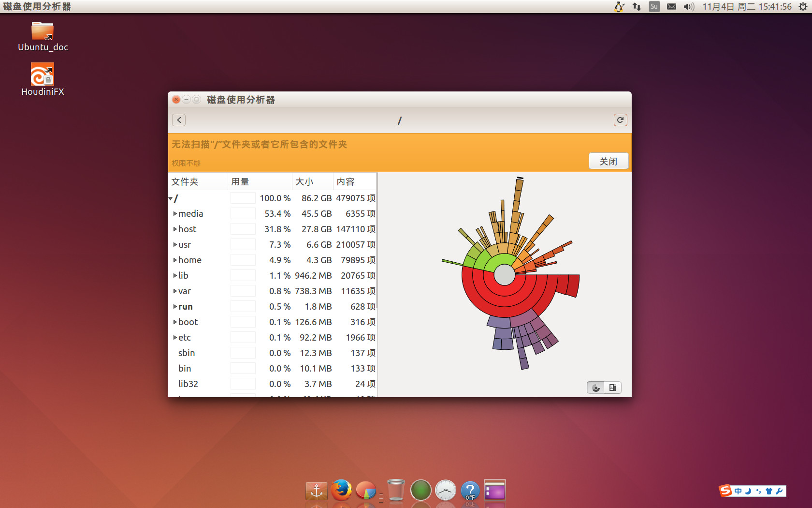Click the gray center of the rings chart
Viewport: 812px width, 508px height.
click(505, 275)
